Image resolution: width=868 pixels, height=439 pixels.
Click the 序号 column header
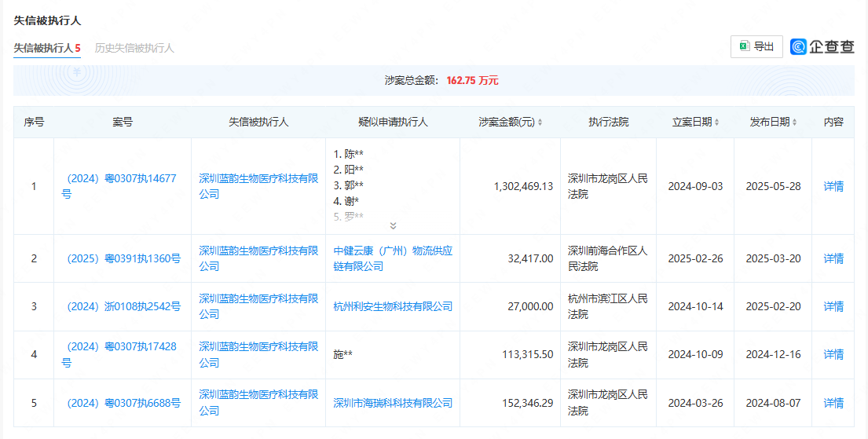coord(34,123)
